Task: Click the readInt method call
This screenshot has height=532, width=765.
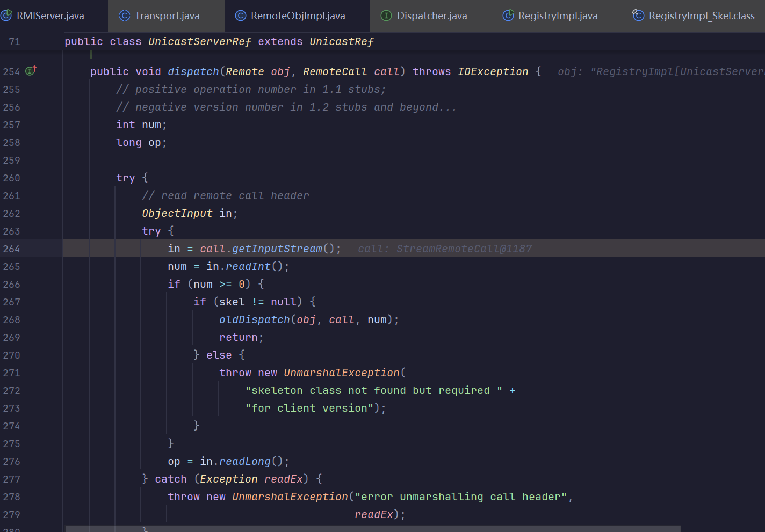Action: tap(248, 266)
